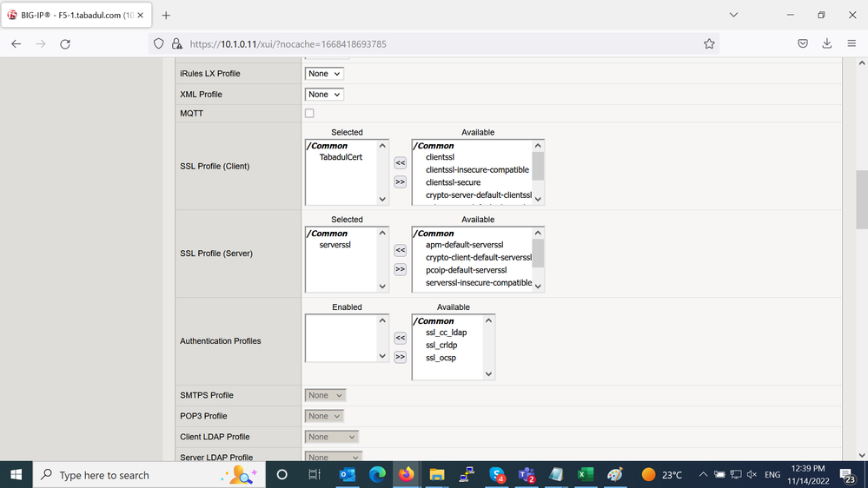868x488 pixels.
Task: Click the address bar URL field
Action: coord(434,43)
